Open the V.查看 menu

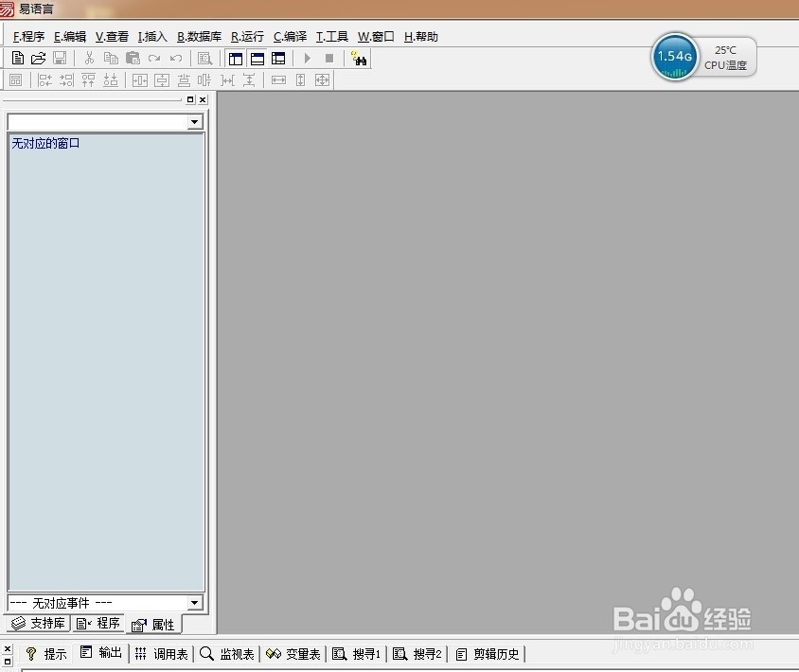point(112,37)
